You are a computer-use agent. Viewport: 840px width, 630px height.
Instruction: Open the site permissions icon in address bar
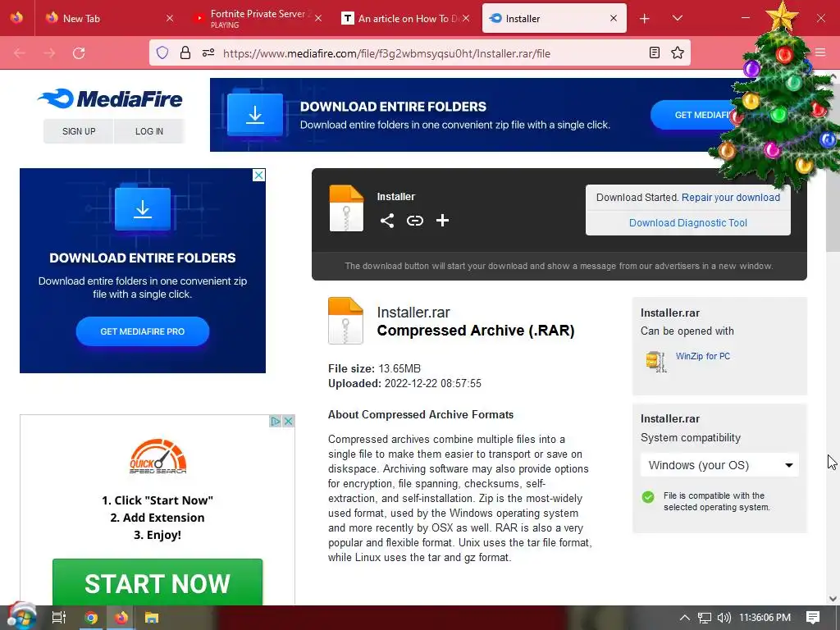[208, 52]
